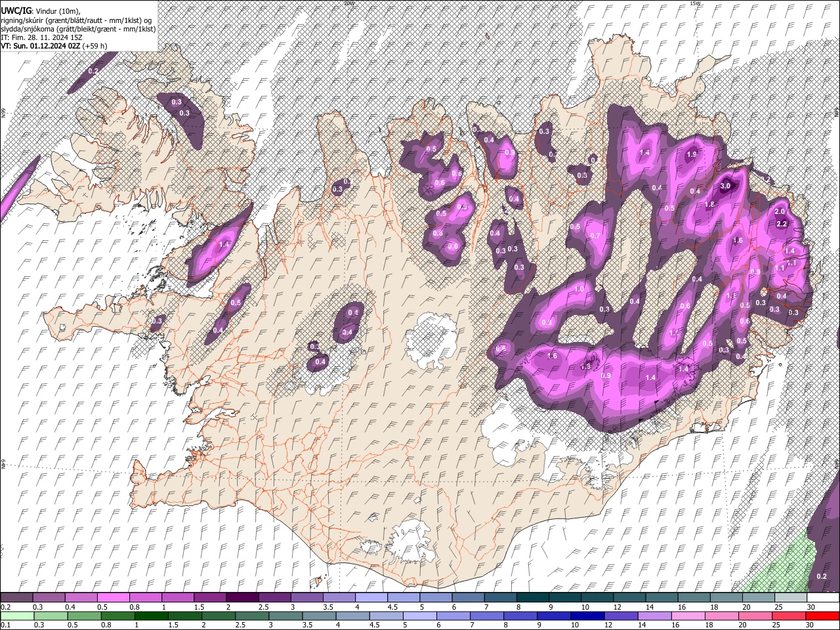Select the "2.2" precipitation value on the map
The height and width of the screenshot is (630, 840).
pos(782,224)
